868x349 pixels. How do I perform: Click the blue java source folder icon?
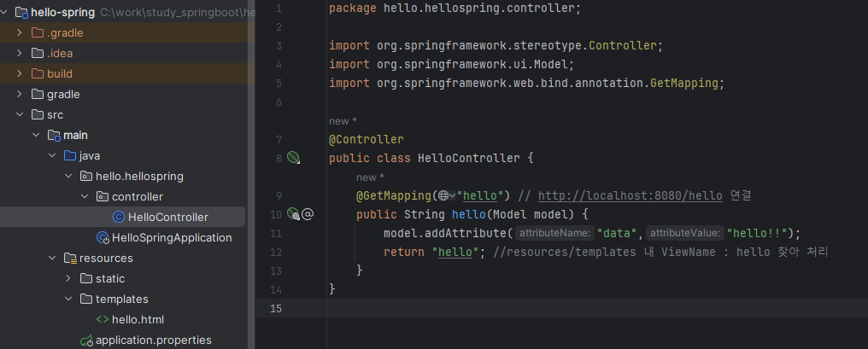70,155
